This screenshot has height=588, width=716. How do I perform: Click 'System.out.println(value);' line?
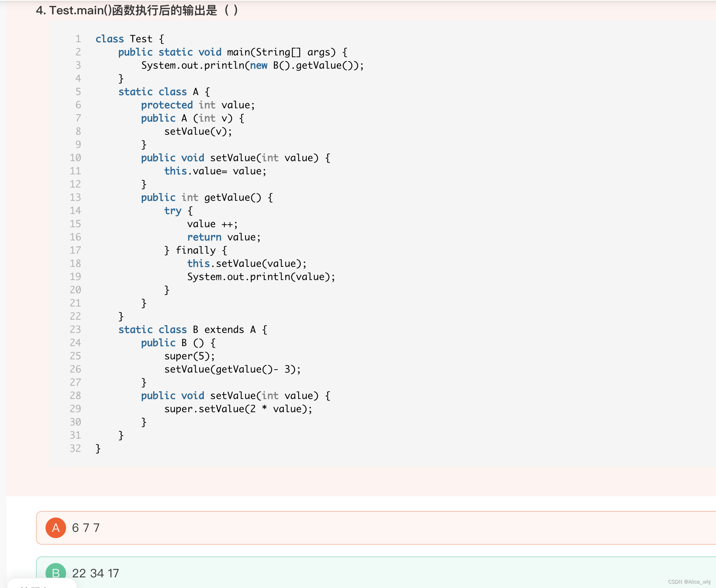coord(261,277)
